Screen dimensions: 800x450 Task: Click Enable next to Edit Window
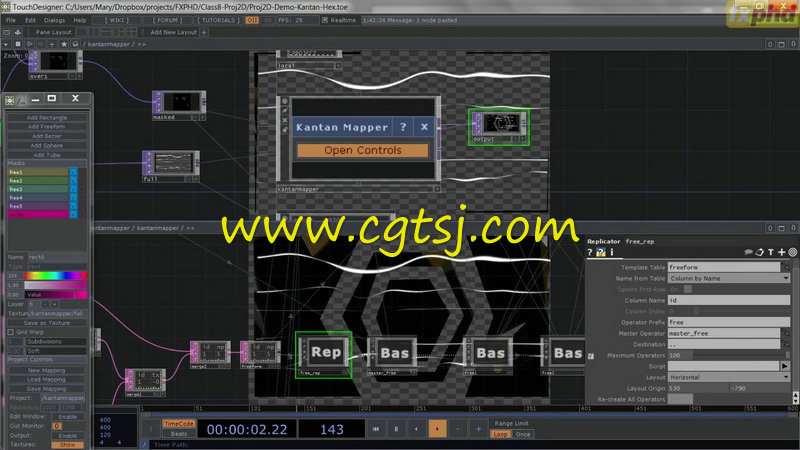click(x=67, y=417)
